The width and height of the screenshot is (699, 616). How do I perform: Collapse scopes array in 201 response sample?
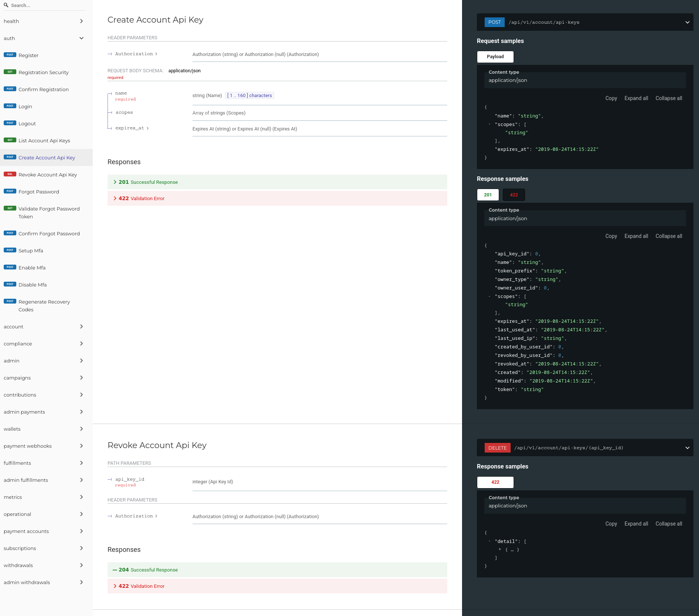[x=489, y=296]
